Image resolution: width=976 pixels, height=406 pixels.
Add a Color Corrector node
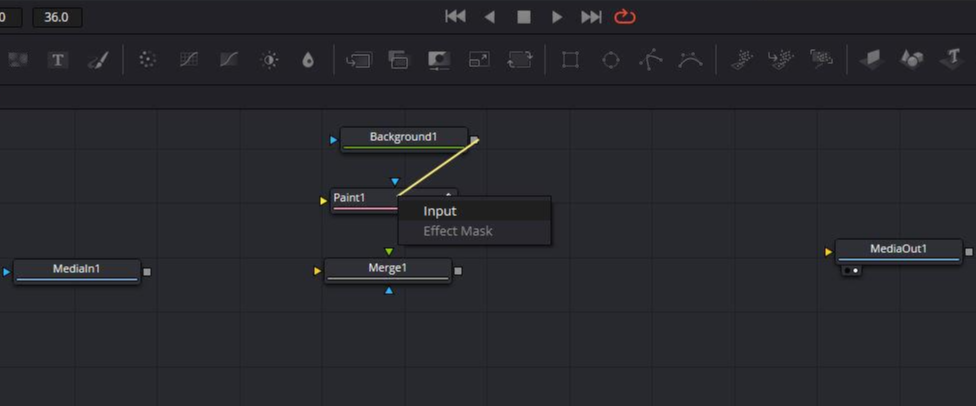point(147,60)
